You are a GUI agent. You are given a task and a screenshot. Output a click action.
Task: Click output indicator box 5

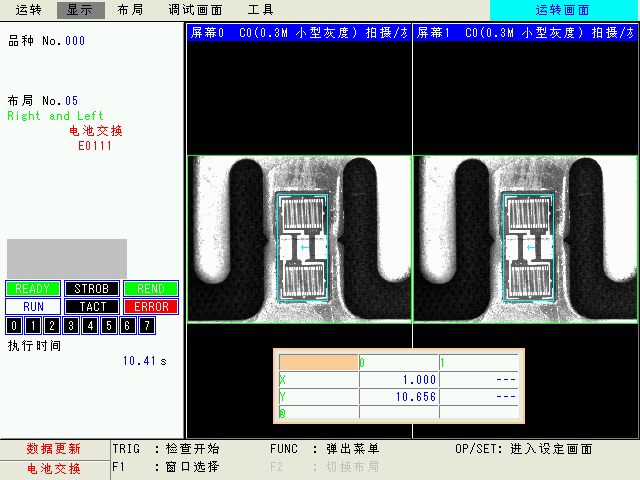109,326
